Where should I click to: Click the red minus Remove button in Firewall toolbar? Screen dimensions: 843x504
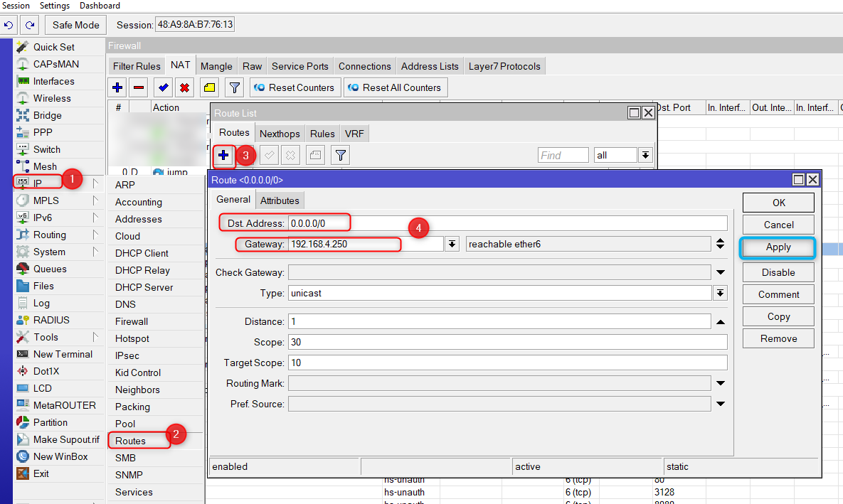139,88
